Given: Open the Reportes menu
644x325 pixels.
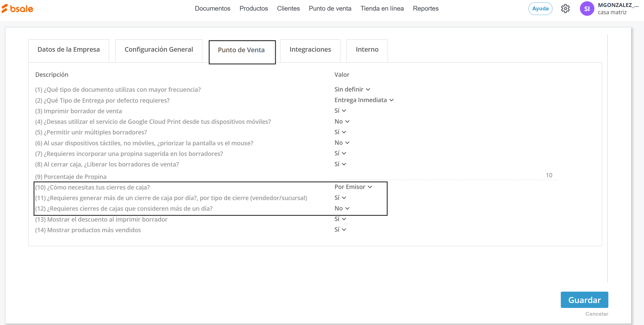Looking at the screenshot, I should coord(425,9).
